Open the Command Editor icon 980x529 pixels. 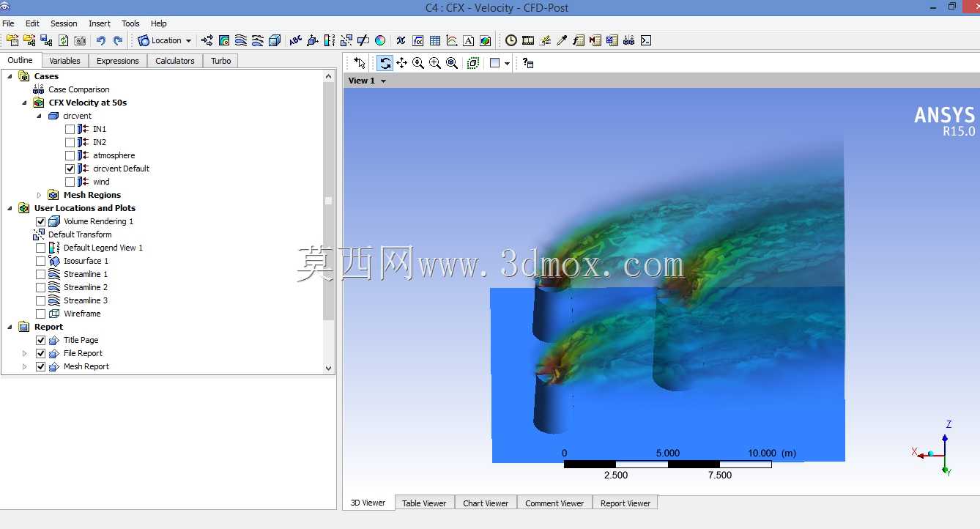(x=646, y=41)
